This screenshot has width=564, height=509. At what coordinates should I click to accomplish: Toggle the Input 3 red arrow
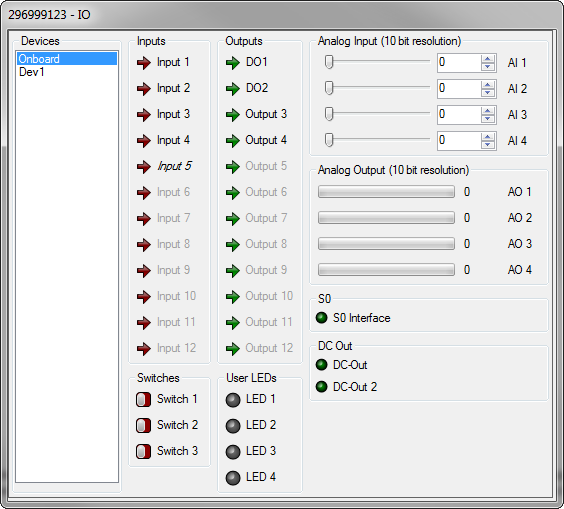(144, 115)
